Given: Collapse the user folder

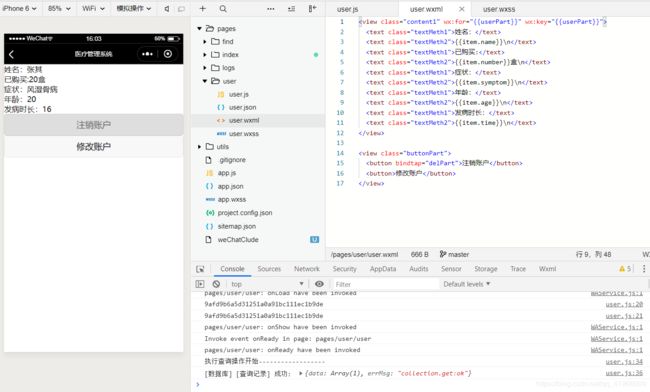Looking at the screenshot, I should 205,81.
